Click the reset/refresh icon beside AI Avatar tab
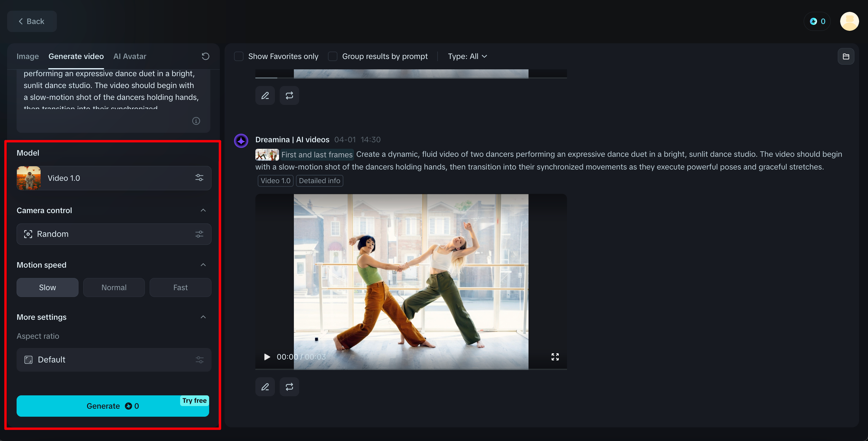Viewport: 868px width, 441px height. coord(206,56)
